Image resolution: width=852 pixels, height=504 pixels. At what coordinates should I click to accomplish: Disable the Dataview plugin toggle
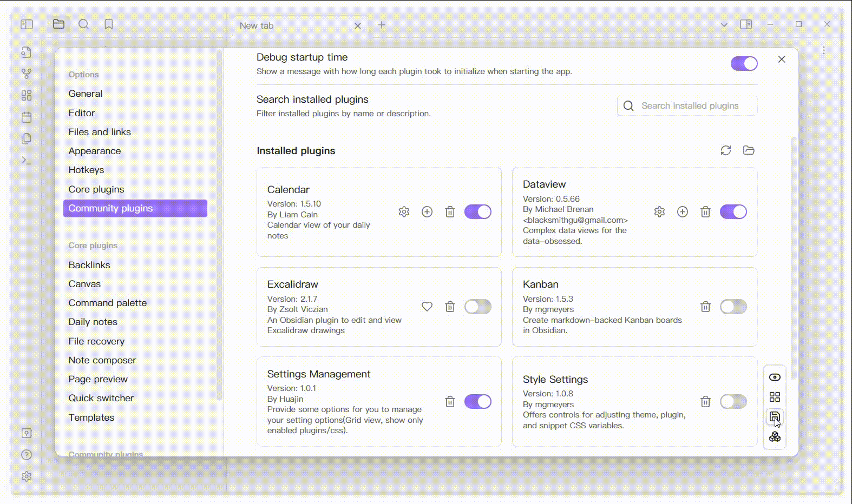pos(733,211)
